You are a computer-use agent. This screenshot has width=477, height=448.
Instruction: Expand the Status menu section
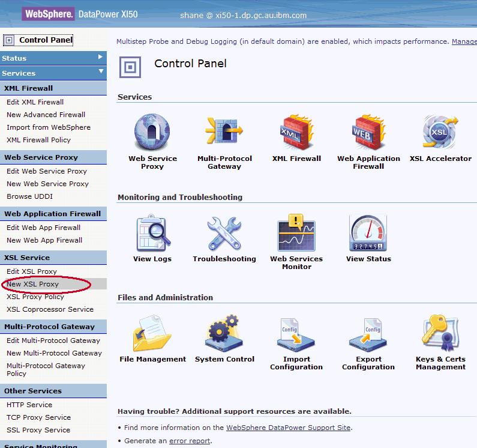(53, 58)
